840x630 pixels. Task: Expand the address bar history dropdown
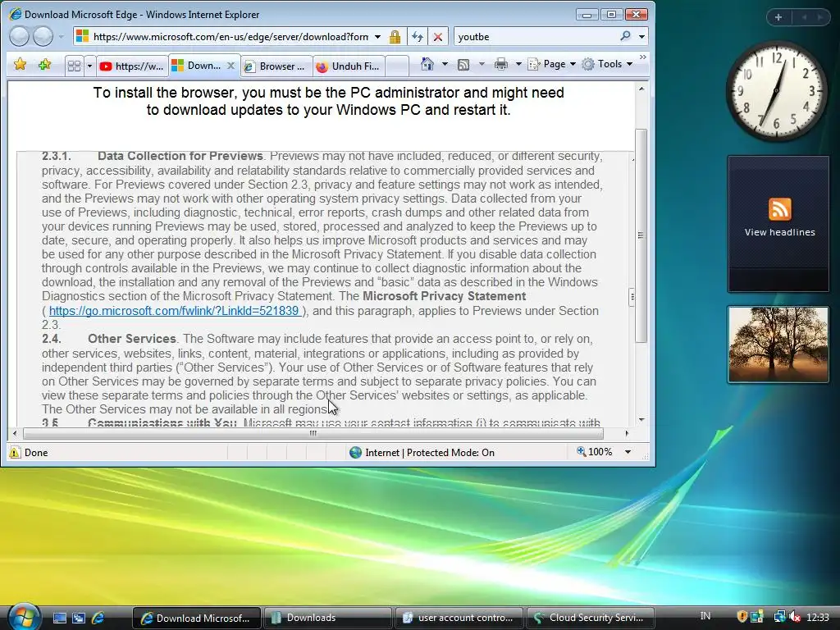(x=377, y=37)
